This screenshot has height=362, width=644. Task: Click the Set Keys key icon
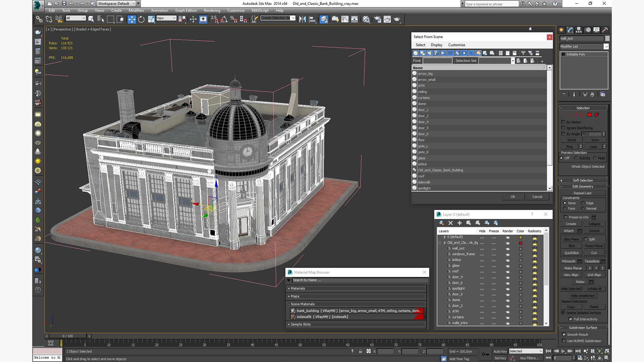485,354
